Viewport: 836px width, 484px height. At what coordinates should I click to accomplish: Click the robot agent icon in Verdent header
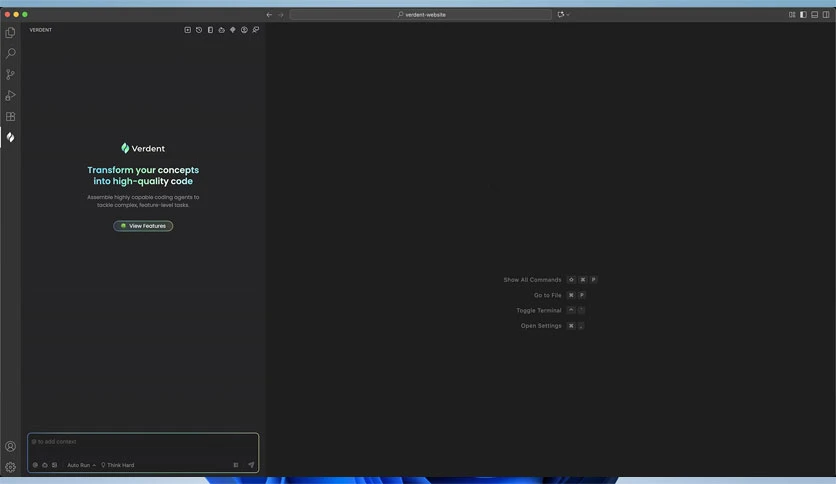(x=221, y=30)
